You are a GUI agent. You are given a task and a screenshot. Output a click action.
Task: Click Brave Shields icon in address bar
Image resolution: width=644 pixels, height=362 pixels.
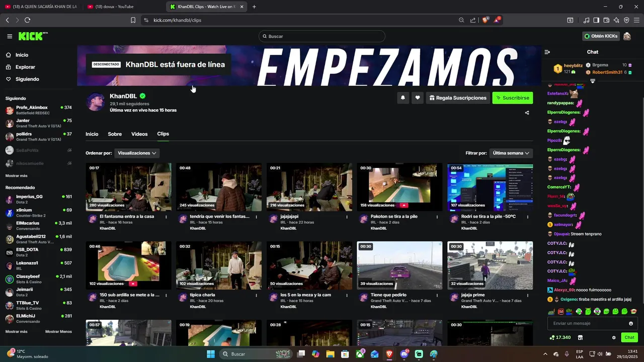[486, 20]
